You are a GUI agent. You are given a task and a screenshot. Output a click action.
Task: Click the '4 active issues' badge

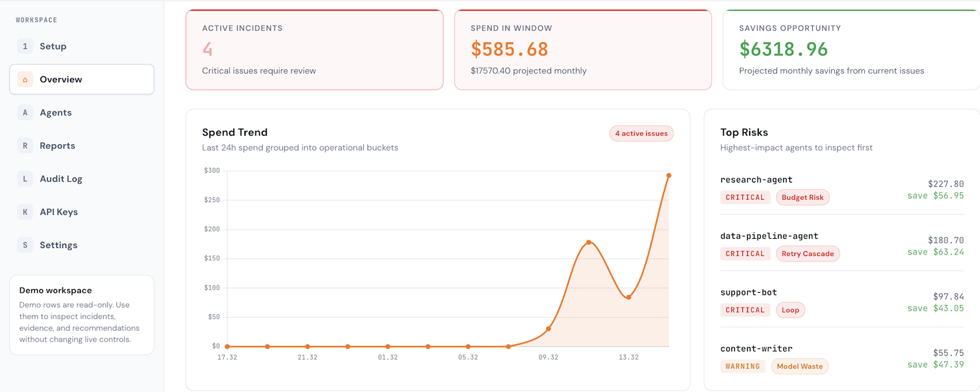pyautogui.click(x=641, y=134)
